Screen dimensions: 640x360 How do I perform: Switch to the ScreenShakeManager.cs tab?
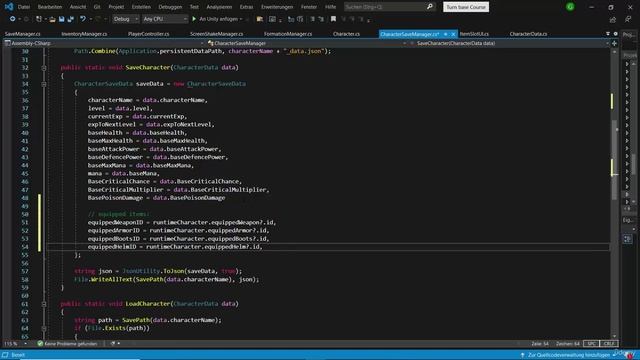tap(216, 34)
